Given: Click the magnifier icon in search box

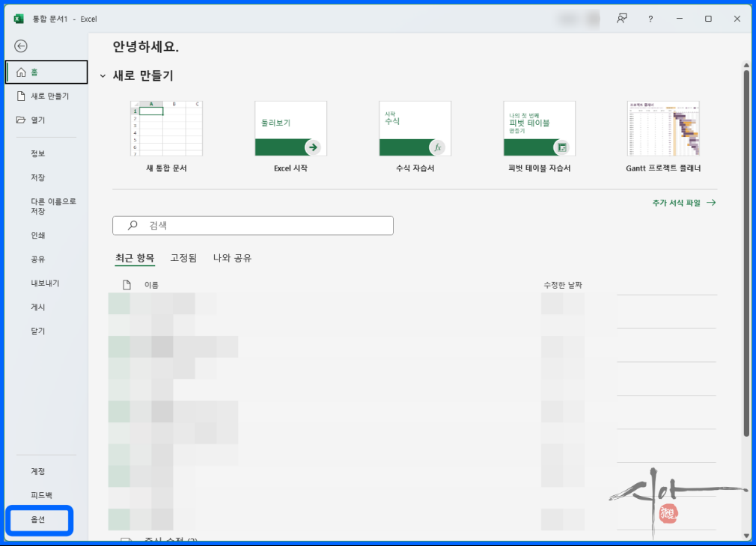Looking at the screenshot, I should [x=132, y=225].
